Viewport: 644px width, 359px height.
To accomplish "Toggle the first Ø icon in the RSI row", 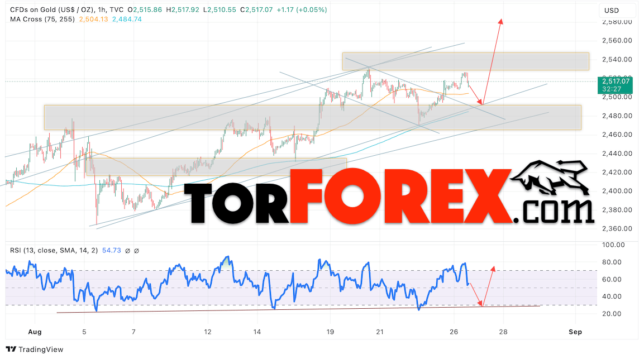I will (x=127, y=250).
